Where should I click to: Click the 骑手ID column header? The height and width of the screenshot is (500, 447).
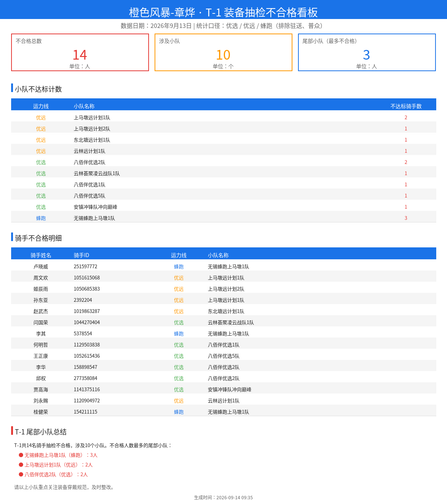[81, 255]
